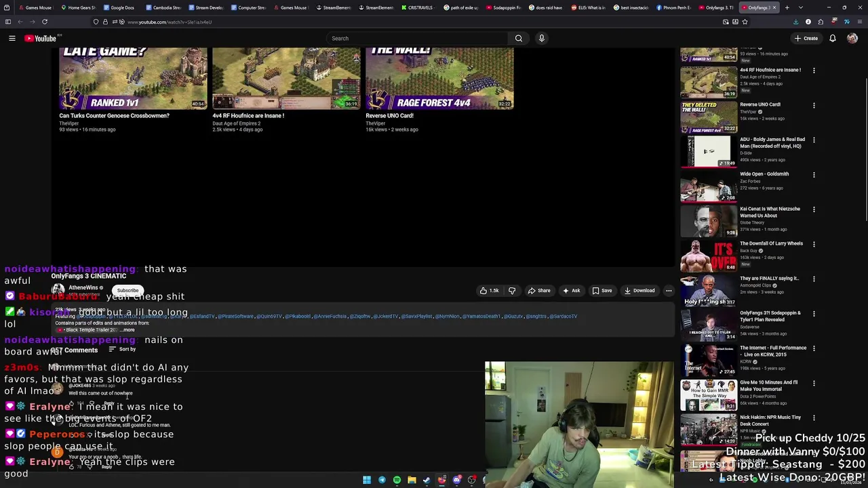The height and width of the screenshot is (488, 868).
Task: Switch to CRISTRAVELS browser tab
Action: tap(418, 7)
